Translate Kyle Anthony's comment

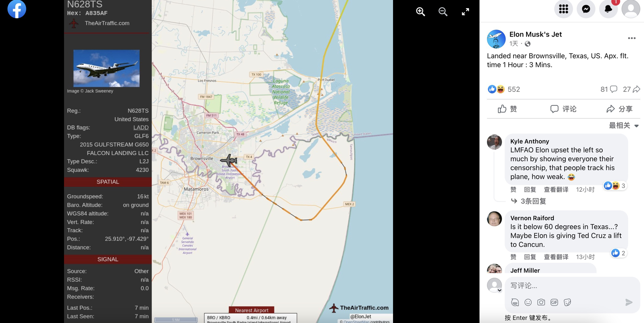coord(556,189)
